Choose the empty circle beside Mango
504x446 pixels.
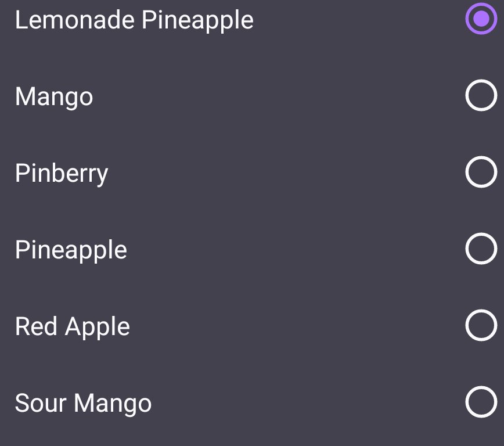[x=481, y=96]
